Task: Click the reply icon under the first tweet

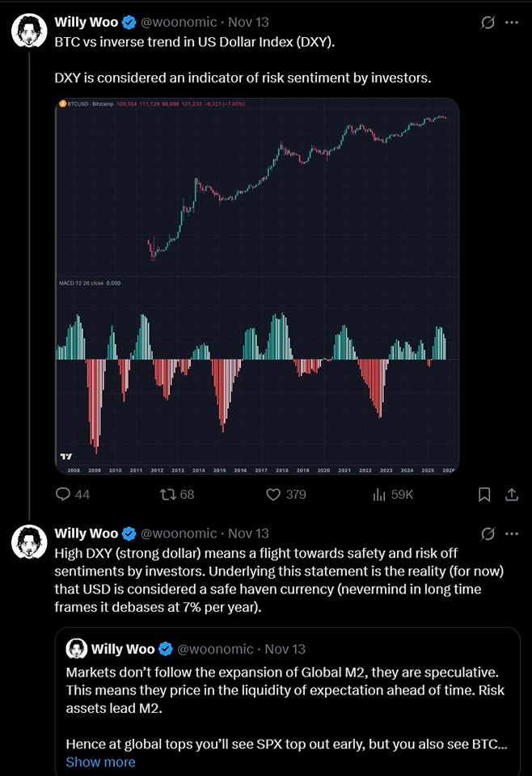Action: pyautogui.click(x=64, y=494)
